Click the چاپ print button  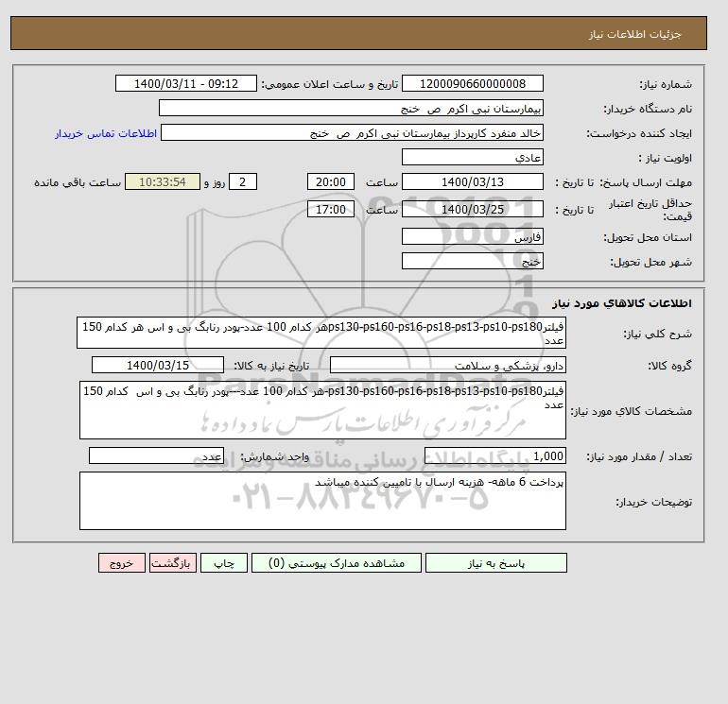pos(224,562)
